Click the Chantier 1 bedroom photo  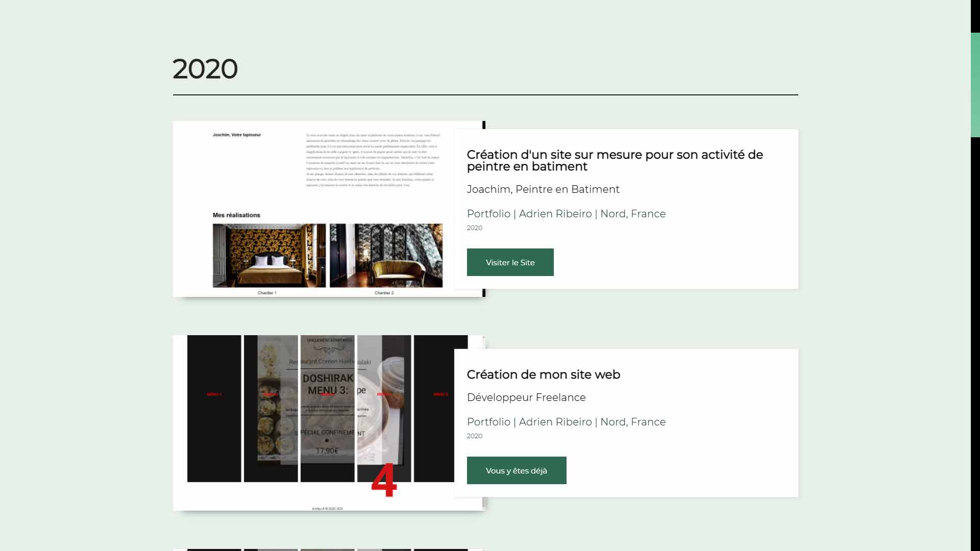[x=269, y=256]
